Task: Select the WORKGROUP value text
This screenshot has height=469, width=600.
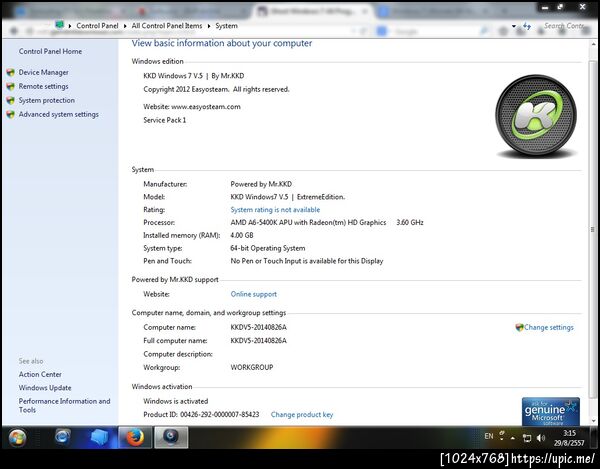Action: 252,367
